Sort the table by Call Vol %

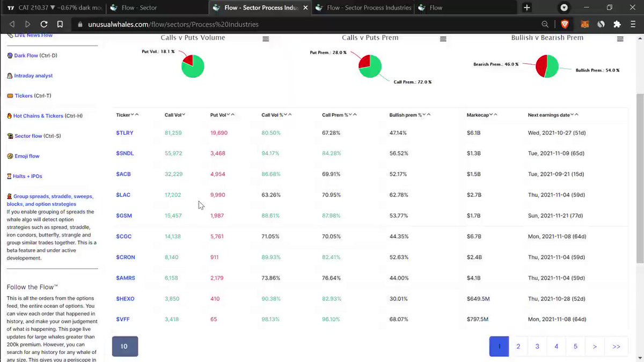(x=276, y=115)
